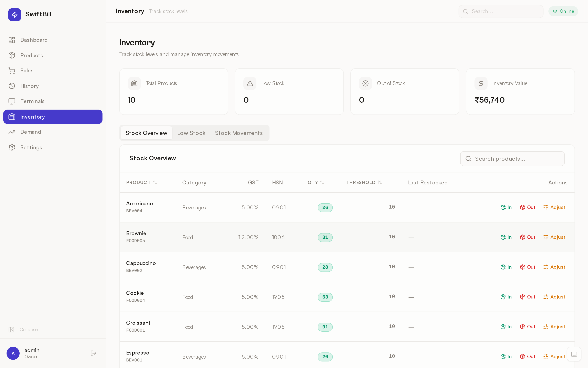Stock Out for Brownie
This screenshot has height=368, width=588.
pyautogui.click(x=528, y=237)
